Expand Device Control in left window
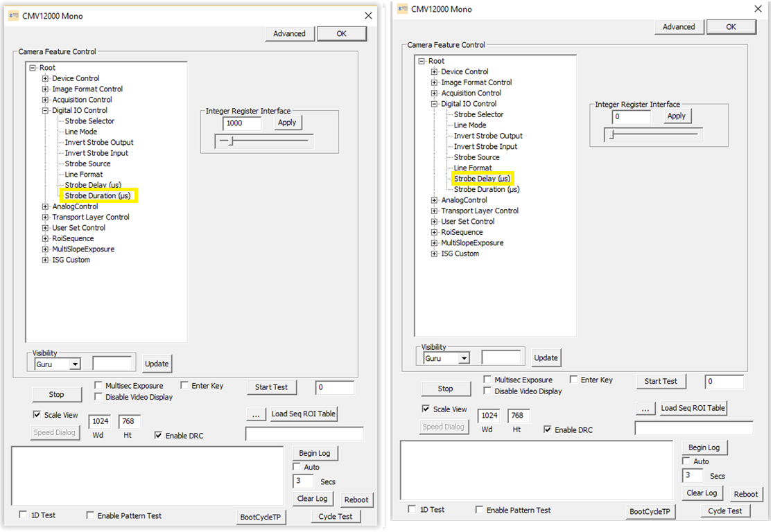This screenshot has height=532, width=773. (45, 78)
